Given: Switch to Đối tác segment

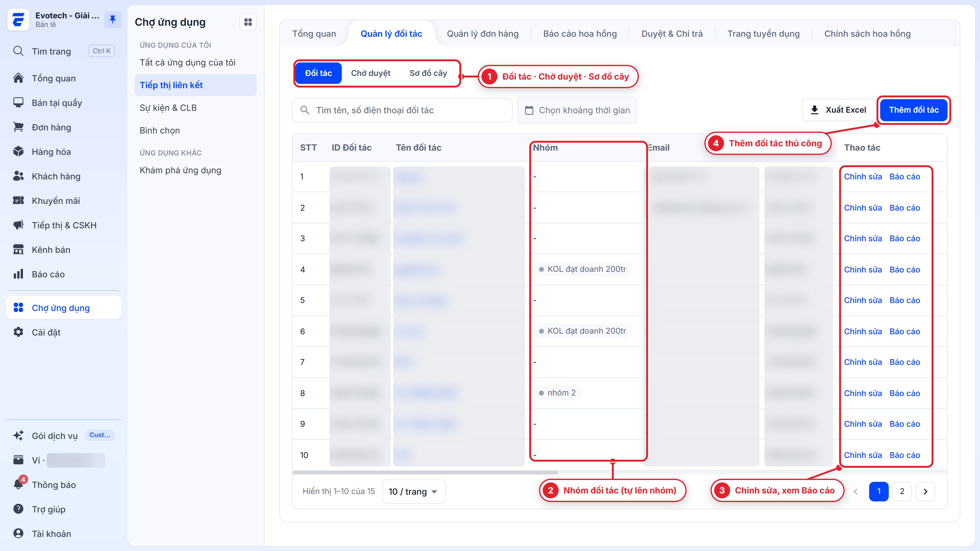Looking at the screenshot, I should (x=318, y=73).
